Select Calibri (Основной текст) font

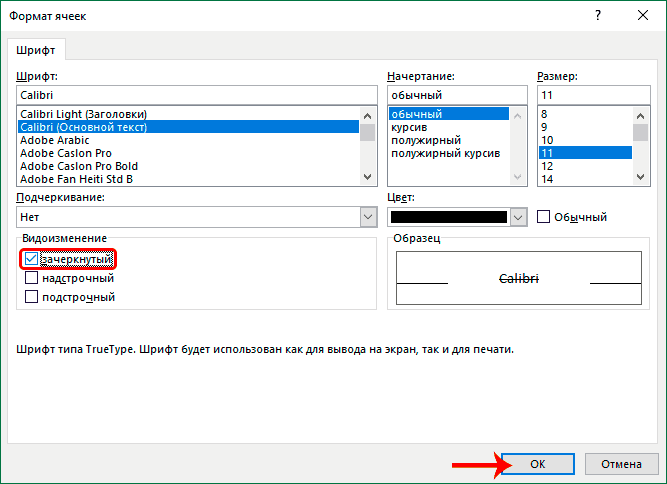[x=188, y=127]
